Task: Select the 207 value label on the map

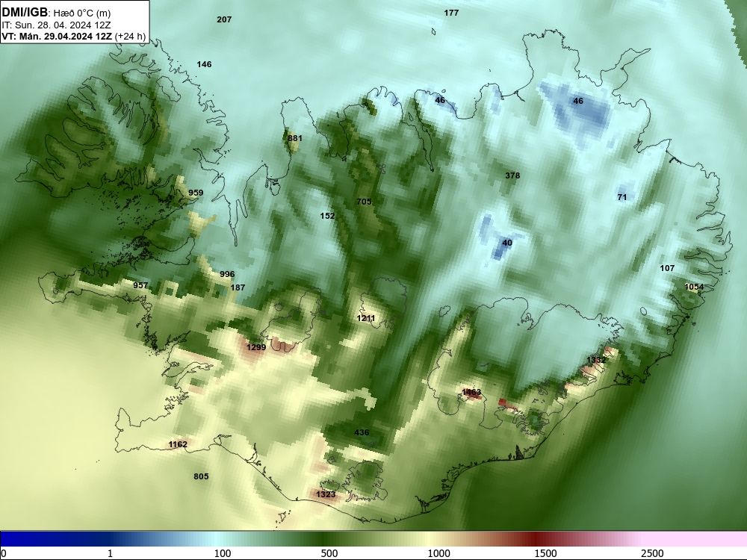Action: (x=224, y=19)
